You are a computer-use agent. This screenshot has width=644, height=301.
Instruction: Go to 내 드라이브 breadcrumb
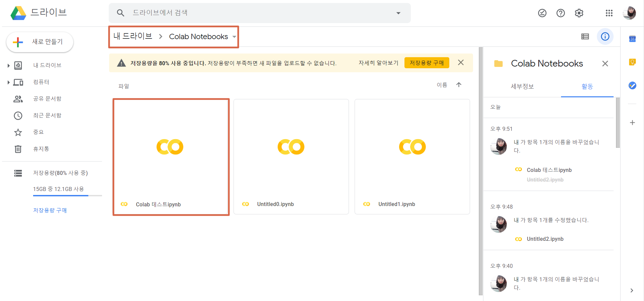pos(133,36)
